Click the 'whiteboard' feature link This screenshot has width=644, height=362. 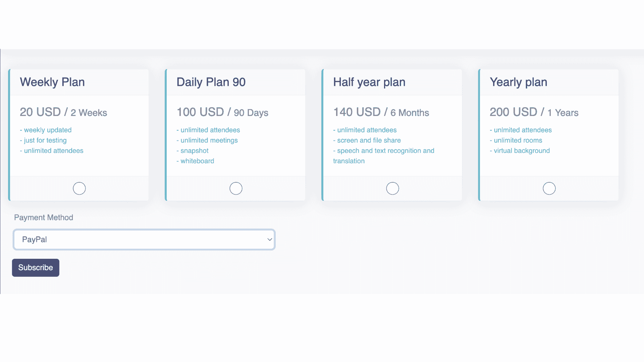[196, 161]
